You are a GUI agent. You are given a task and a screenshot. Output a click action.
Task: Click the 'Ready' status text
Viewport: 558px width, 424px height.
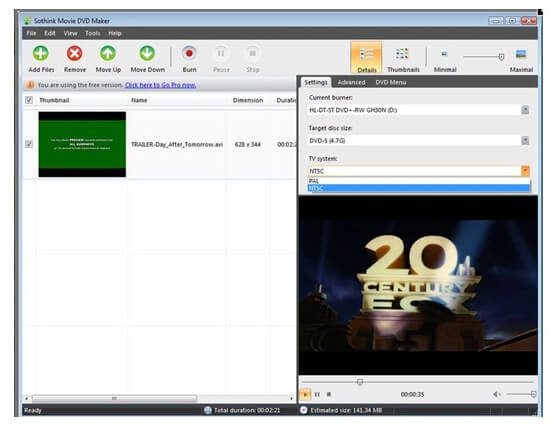point(33,410)
